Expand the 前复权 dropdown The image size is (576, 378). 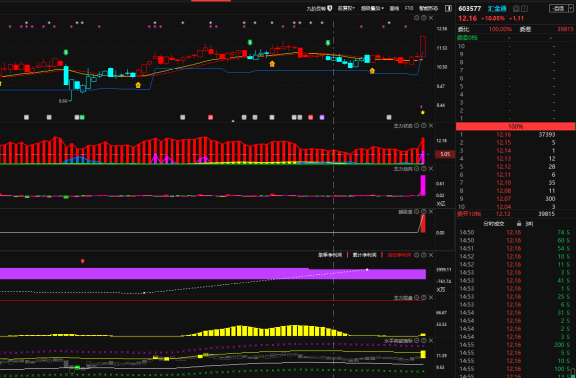tap(346, 8)
